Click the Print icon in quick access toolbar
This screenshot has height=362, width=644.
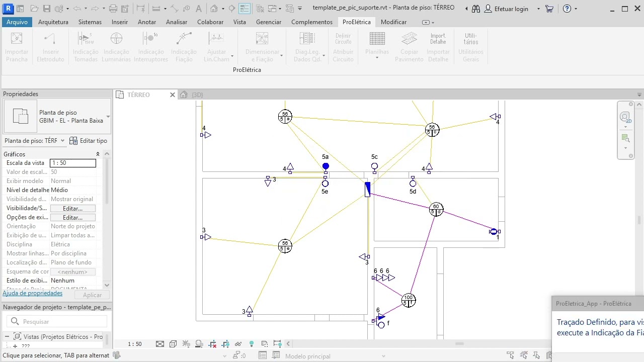pos(113,9)
